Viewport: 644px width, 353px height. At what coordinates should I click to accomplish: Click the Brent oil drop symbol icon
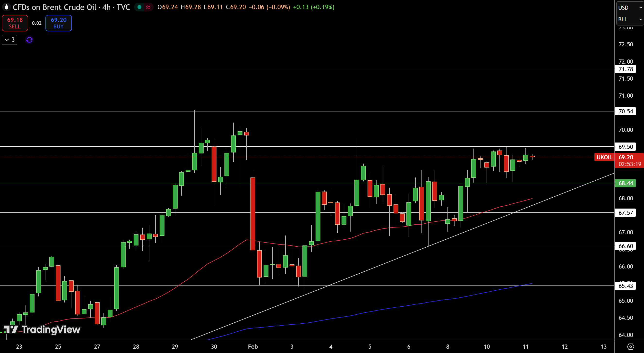pyautogui.click(x=6, y=7)
